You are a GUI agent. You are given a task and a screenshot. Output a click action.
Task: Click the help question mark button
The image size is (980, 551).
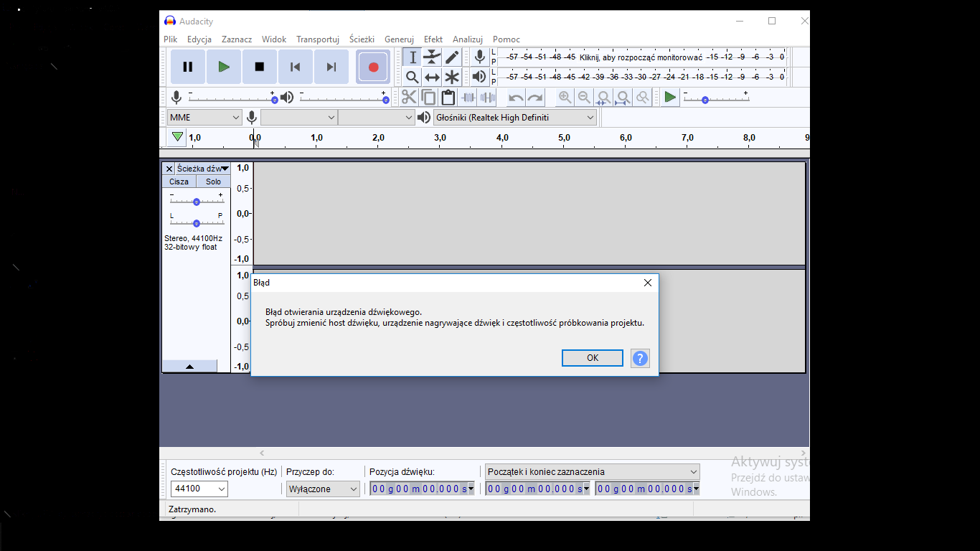(x=640, y=358)
